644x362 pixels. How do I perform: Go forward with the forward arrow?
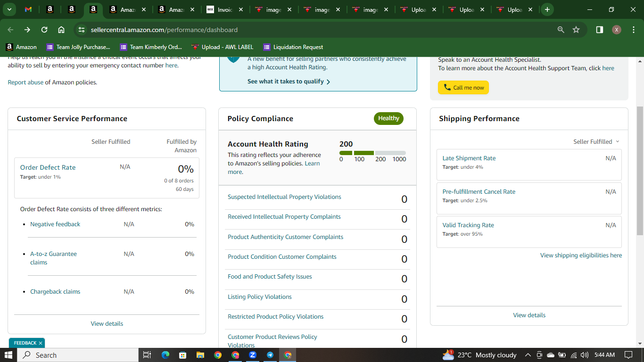27,30
